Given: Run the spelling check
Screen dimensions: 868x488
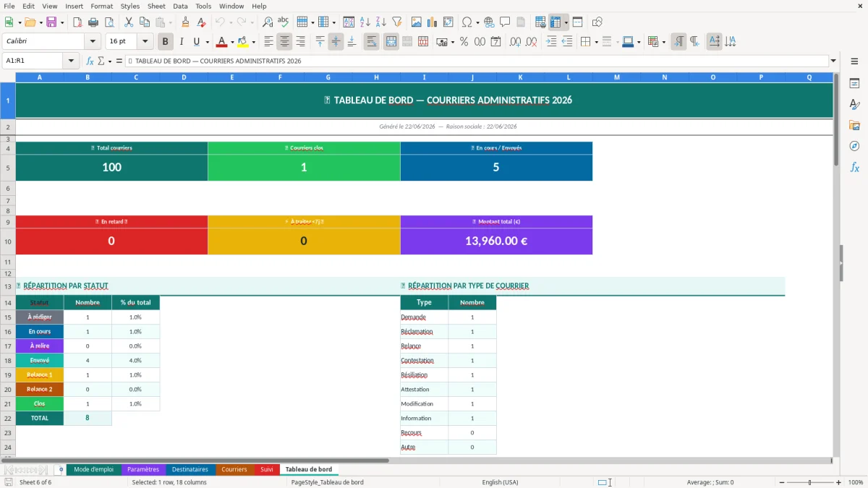Looking at the screenshot, I should tap(284, 22).
